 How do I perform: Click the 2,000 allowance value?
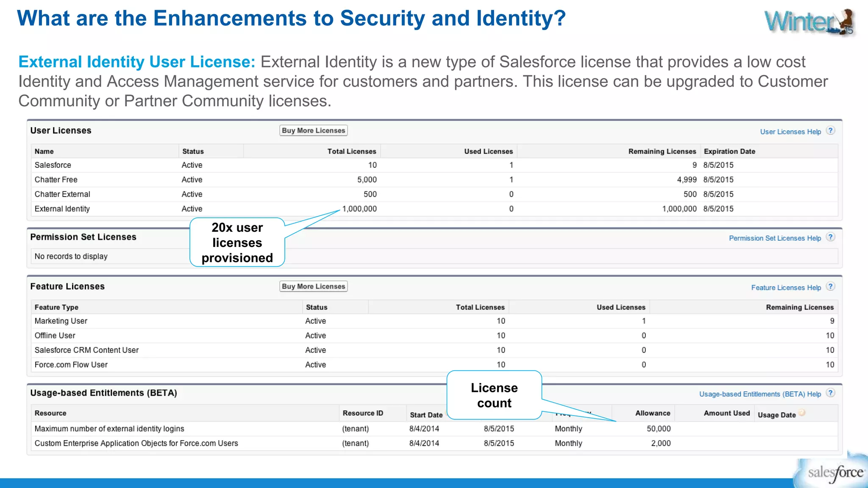[x=661, y=443]
